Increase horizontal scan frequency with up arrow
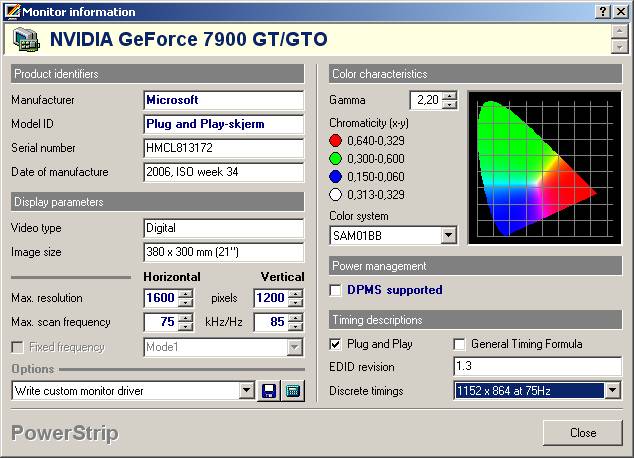The image size is (634, 458). click(x=186, y=318)
